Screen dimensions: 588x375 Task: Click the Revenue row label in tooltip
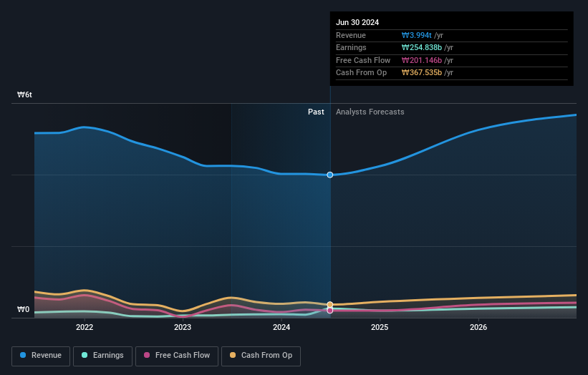pyautogui.click(x=351, y=35)
